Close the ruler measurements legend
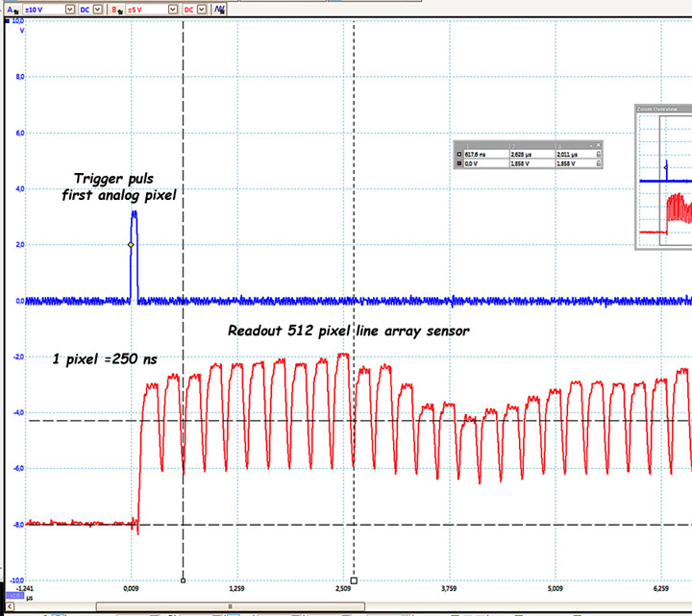692x616 pixels. [x=599, y=143]
